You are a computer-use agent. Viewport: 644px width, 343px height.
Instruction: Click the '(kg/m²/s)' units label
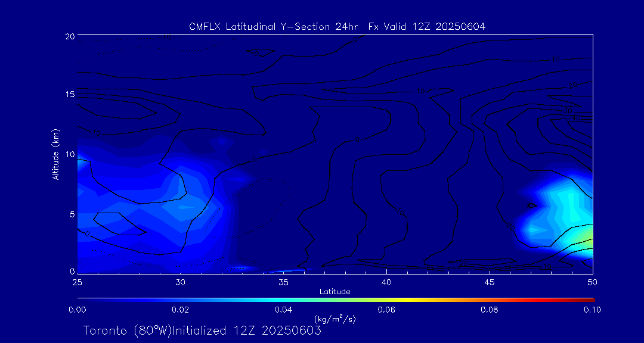pos(335,319)
